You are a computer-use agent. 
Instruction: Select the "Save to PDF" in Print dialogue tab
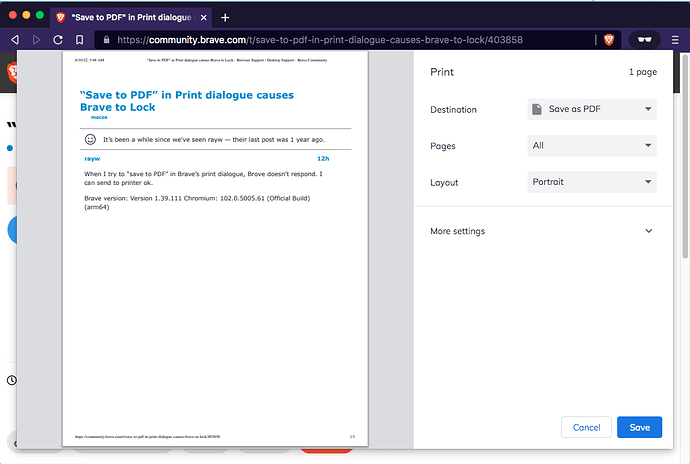tap(131, 18)
